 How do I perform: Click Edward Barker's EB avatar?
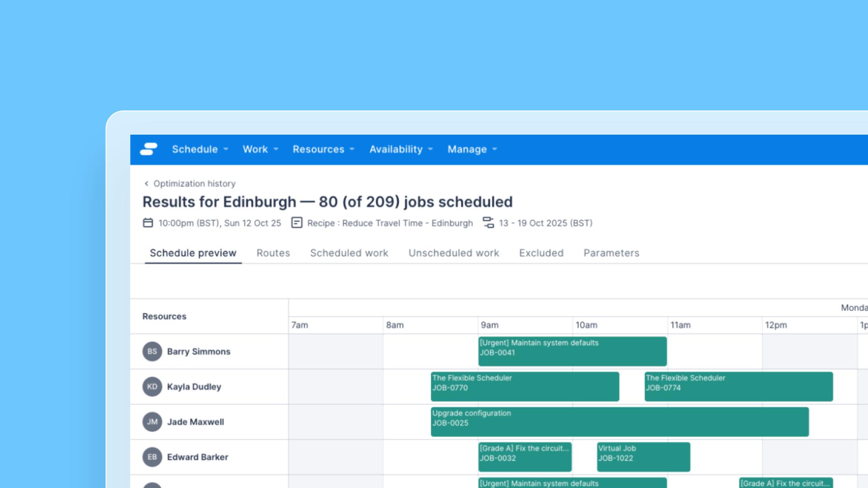[152, 457]
